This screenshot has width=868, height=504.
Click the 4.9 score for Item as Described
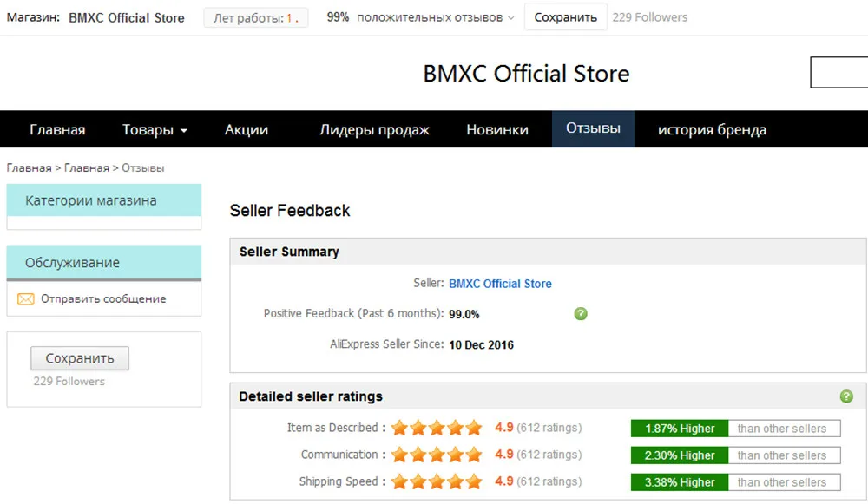tap(503, 427)
